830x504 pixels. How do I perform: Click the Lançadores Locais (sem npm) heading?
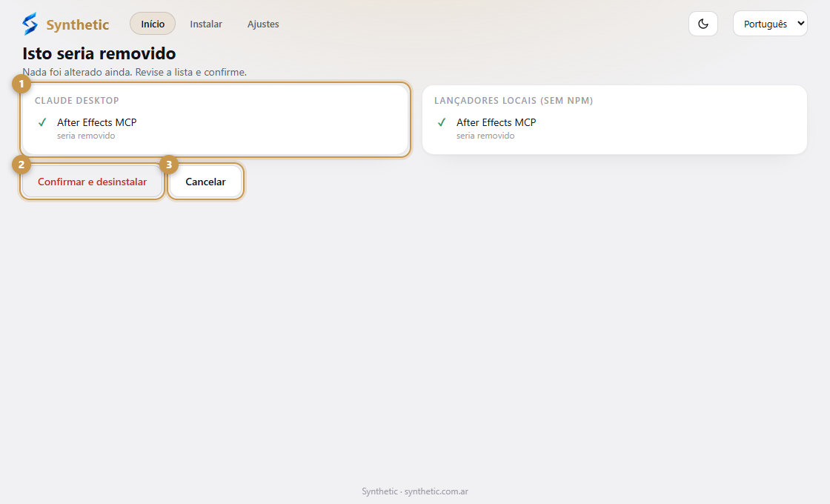pos(514,101)
